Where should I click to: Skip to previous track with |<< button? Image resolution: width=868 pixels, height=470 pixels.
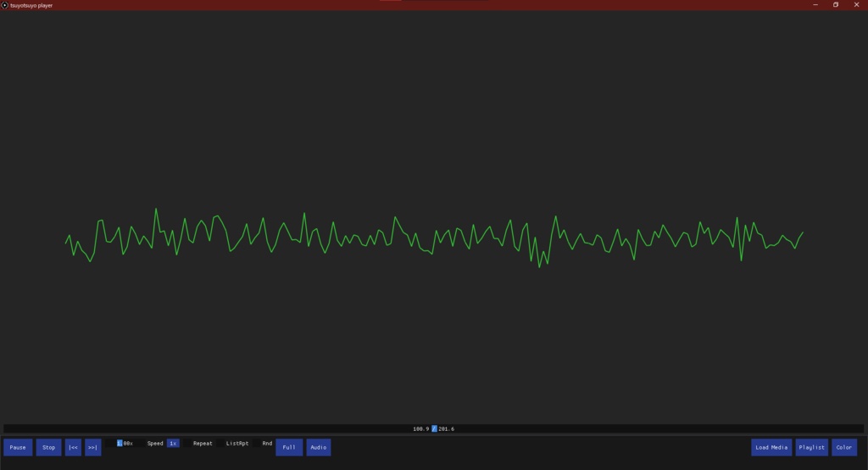pos(73,447)
